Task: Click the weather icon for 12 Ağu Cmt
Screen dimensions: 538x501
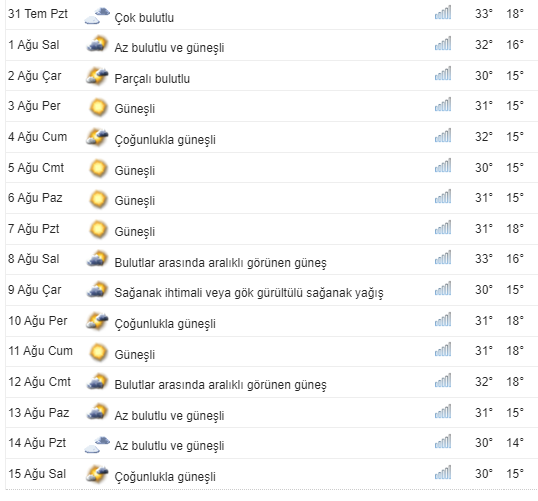Action: [x=97, y=381]
